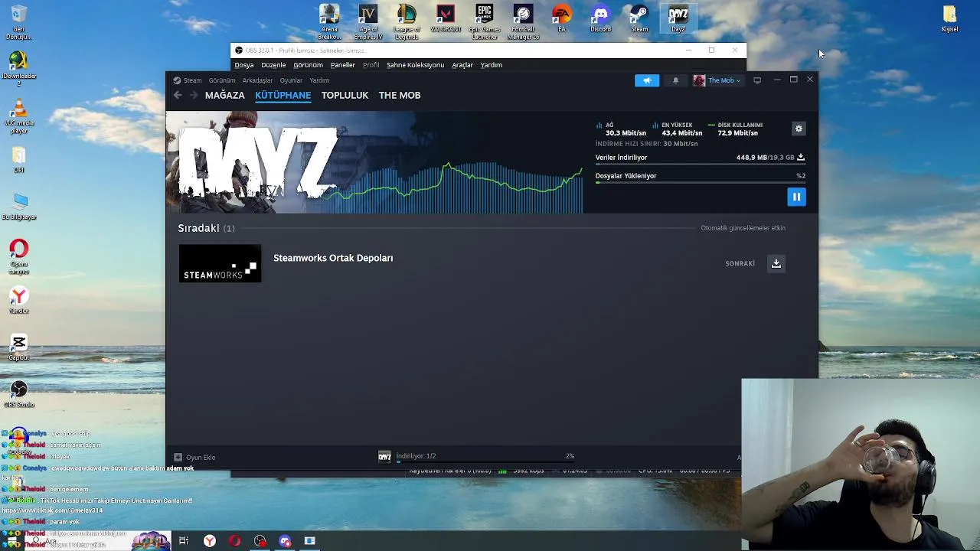The height and width of the screenshot is (551, 980).
Task: Click Steamworks Ortak Depoları title
Action: pyautogui.click(x=333, y=258)
